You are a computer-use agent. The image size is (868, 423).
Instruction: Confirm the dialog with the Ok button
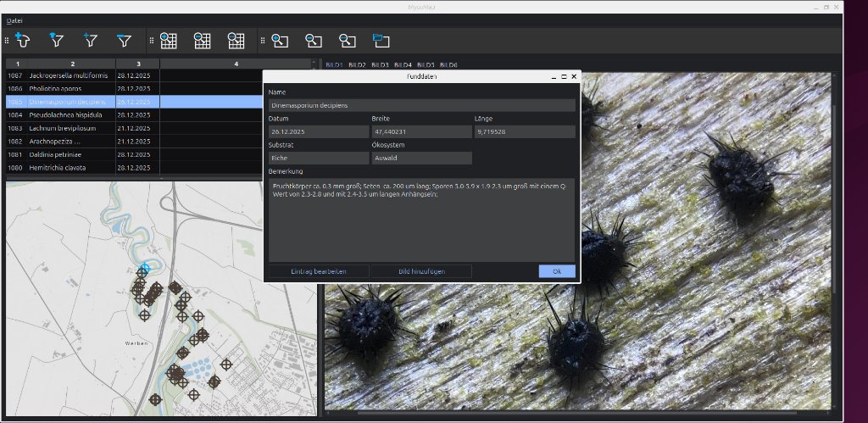pyautogui.click(x=556, y=271)
